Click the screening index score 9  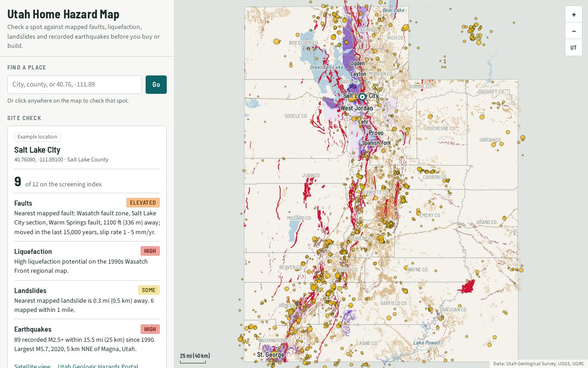(18, 182)
